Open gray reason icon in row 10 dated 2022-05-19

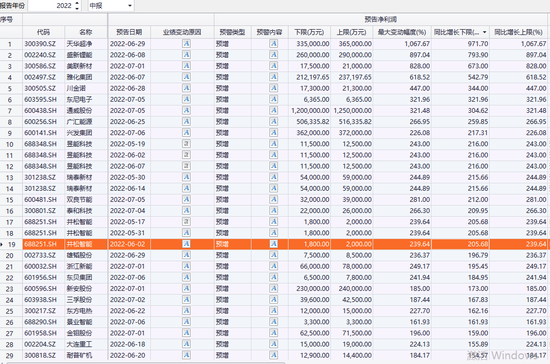(186, 144)
